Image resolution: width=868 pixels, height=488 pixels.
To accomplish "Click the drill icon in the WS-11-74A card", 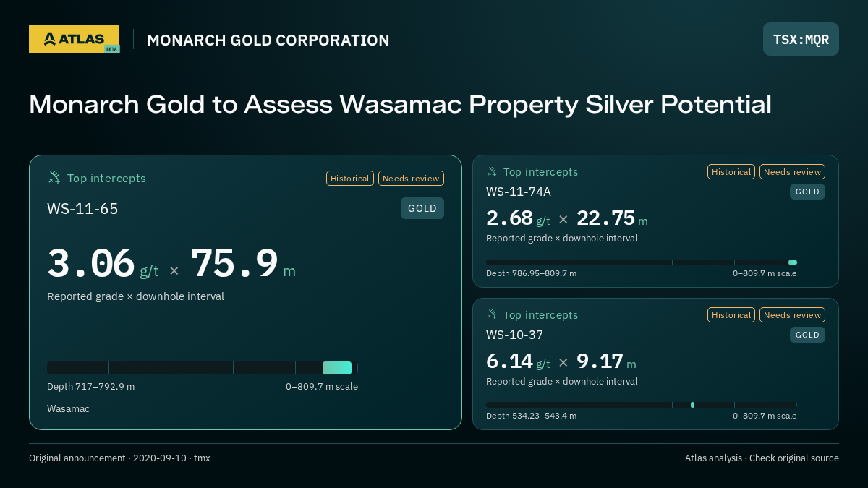I will click(492, 171).
